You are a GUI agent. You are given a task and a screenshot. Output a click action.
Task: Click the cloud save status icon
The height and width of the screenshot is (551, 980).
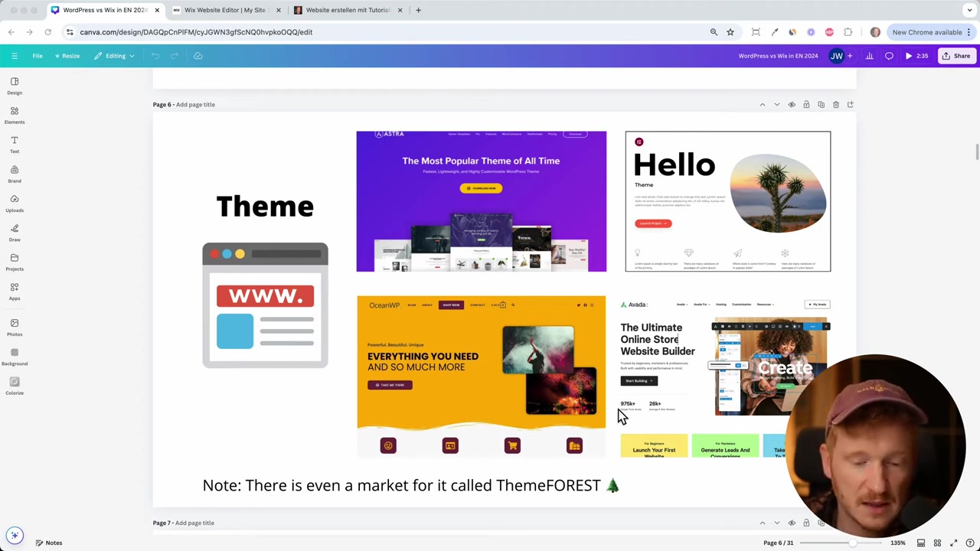pyautogui.click(x=198, y=56)
